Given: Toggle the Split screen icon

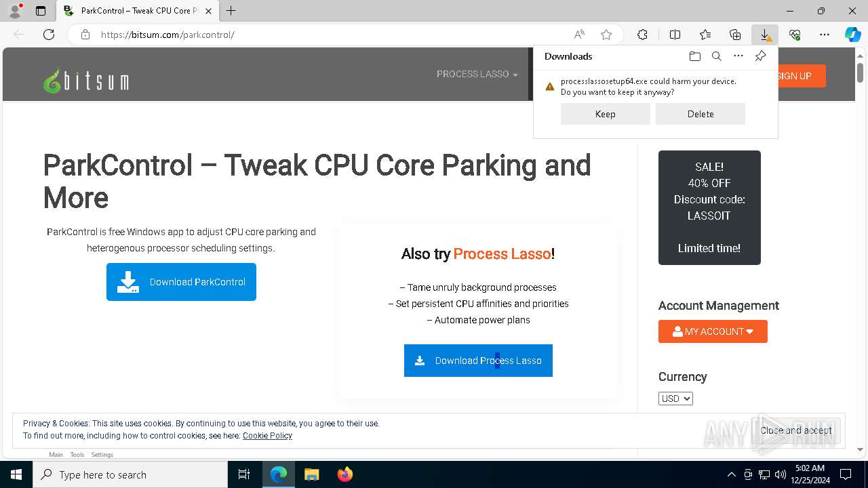Looking at the screenshot, I should pyautogui.click(x=675, y=35).
